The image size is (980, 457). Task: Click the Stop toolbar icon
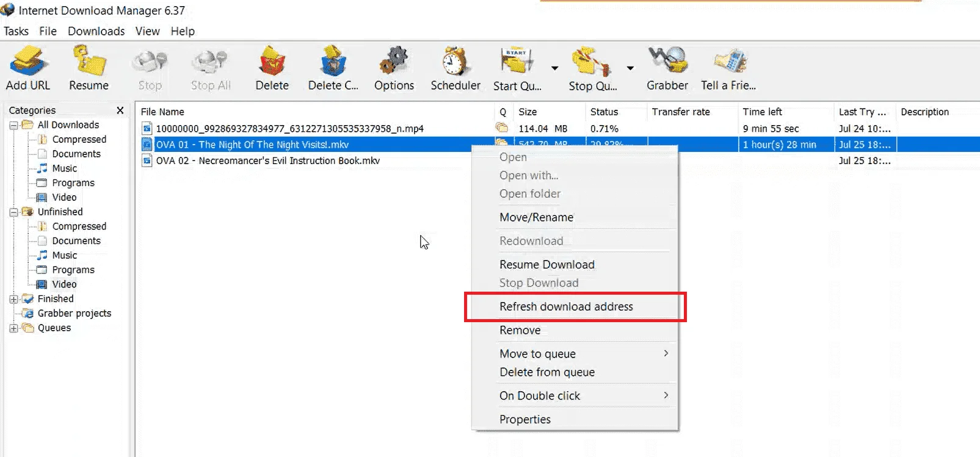pos(150,61)
